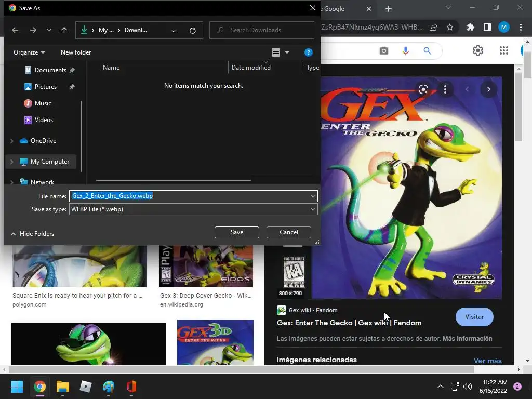This screenshot has width=532, height=399.
Task: Click Ver más link
Action: click(487, 361)
